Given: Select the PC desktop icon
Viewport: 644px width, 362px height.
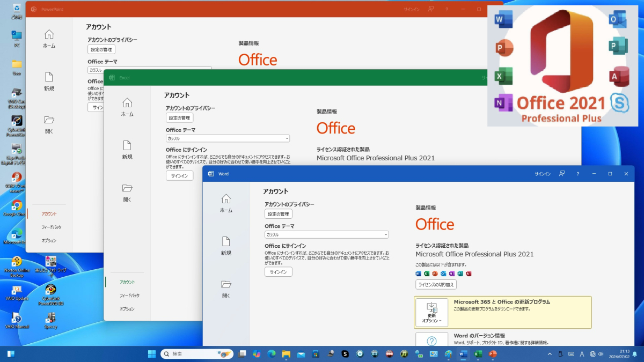Looking at the screenshot, I should (17, 38).
